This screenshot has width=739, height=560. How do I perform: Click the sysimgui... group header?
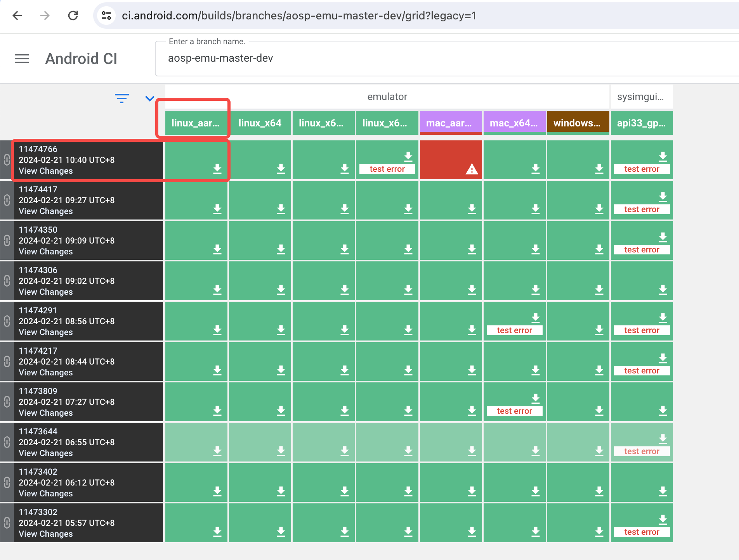click(x=642, y=97)
